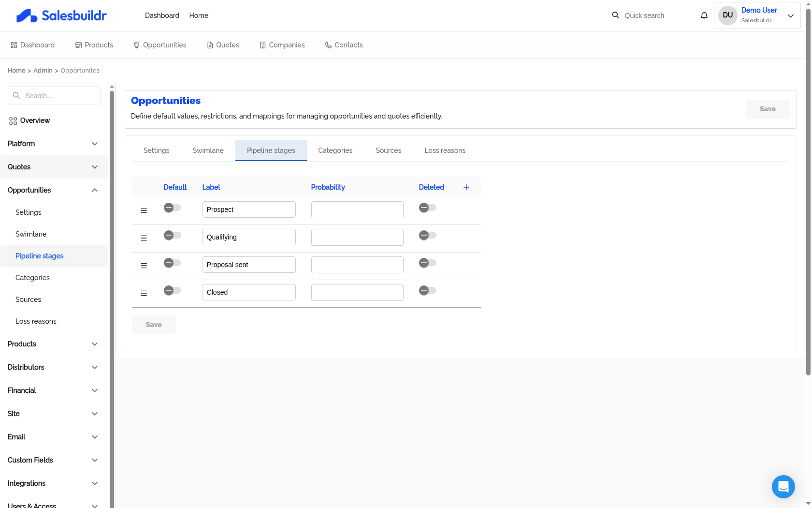Toggle Deleted switch for Proposal sent stage
The image size is (812, 508).
[x=428, y=263]
